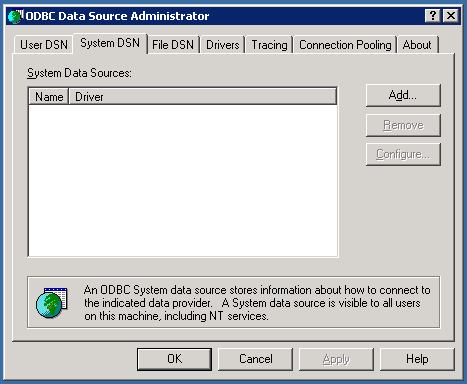Click the question mark help icon
Viewport: 467px width, 384px height.
pos(433,16)
